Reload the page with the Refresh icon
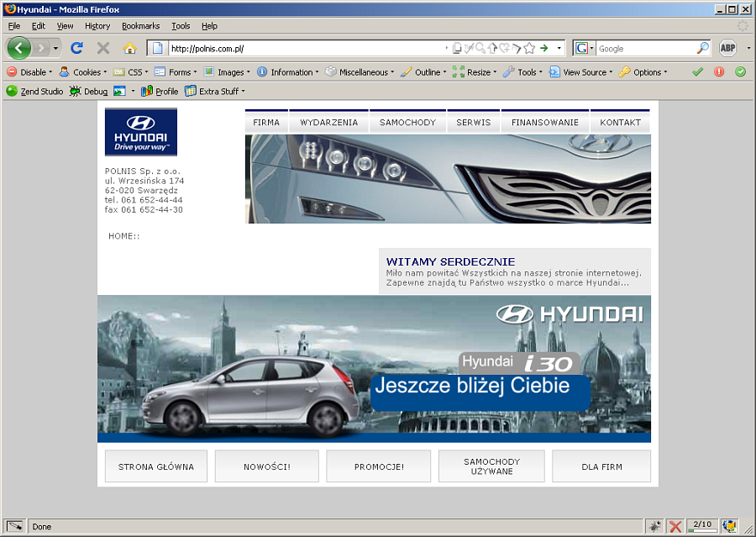756x537 pixels. click(76, 48)
